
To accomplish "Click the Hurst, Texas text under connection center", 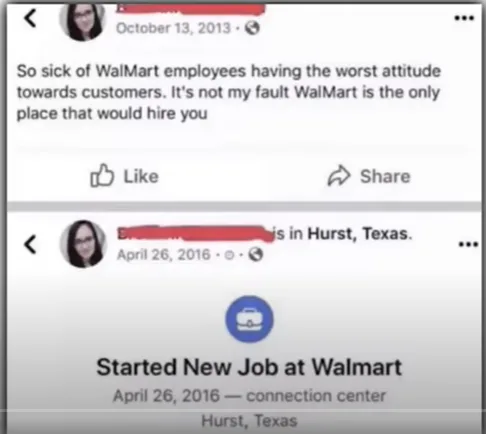I will [249, 421].
